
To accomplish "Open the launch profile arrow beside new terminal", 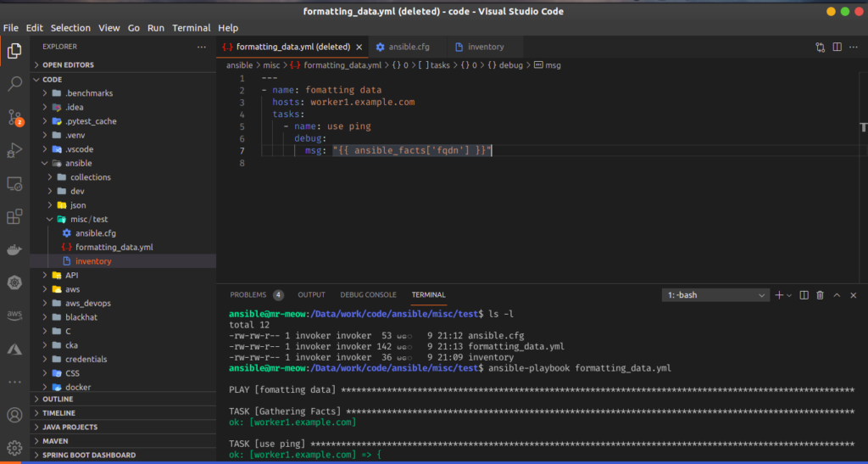I will (x=789, y=296).
